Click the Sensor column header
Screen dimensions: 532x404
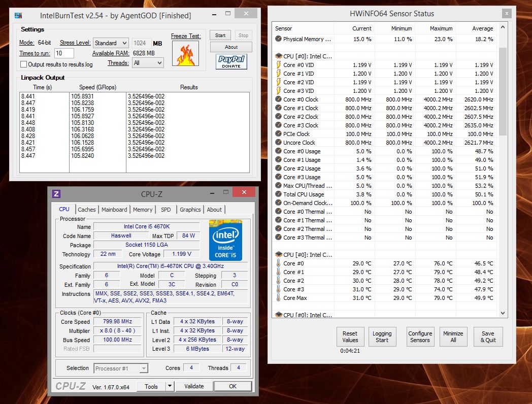point(303,28)
